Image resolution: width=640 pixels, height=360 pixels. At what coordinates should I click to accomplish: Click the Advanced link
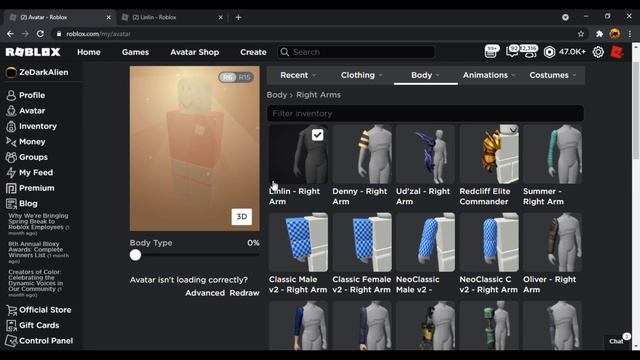205,293
